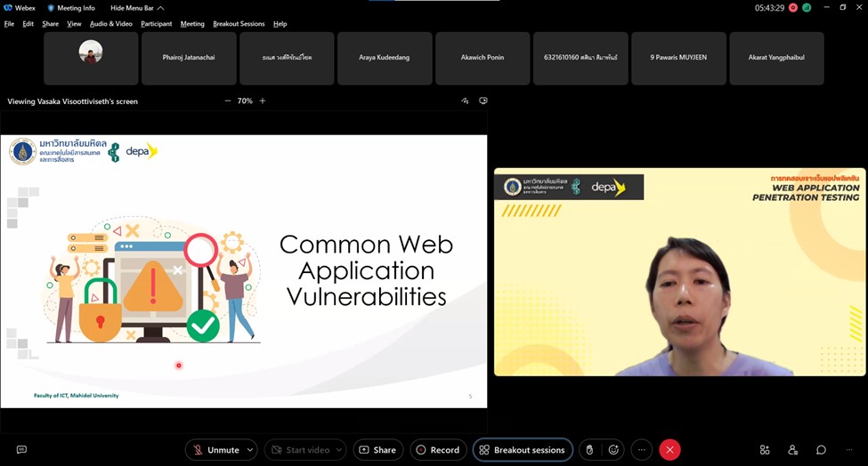Toggle recording with the Record button
The image size is (868, 466).
click(x=437, y=450)
